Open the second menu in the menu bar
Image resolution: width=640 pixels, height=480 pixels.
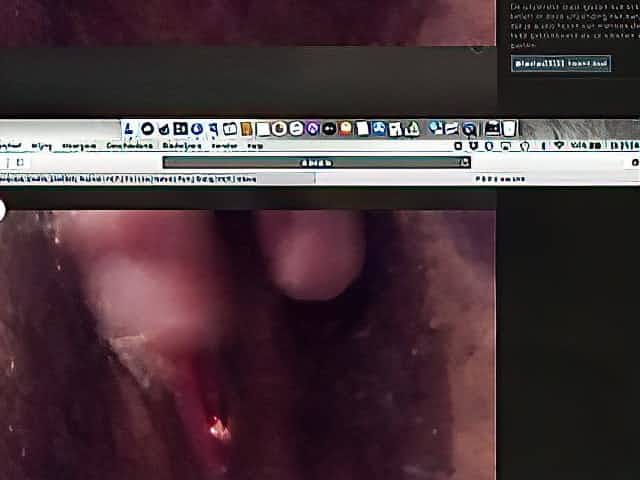41,146
